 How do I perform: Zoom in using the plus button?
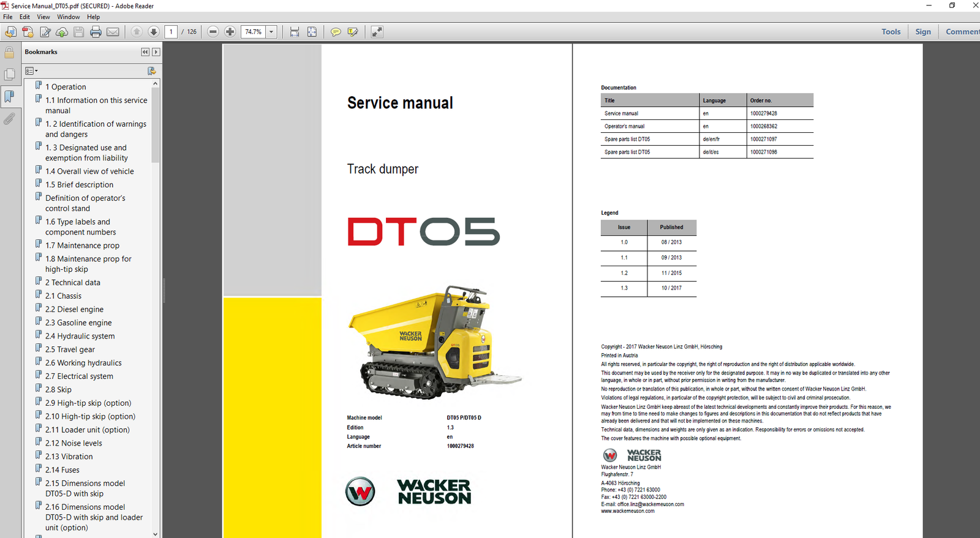pyautogui.click(x=230, y=32)
